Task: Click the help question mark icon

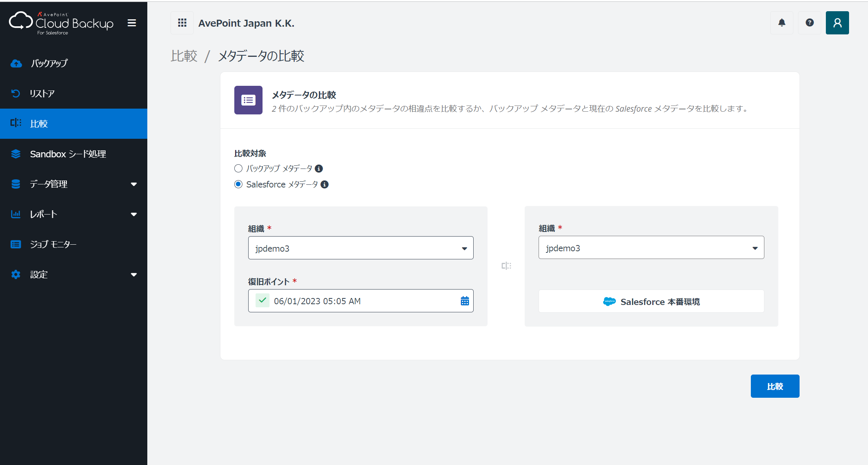Action: click(x=810, y=23)
